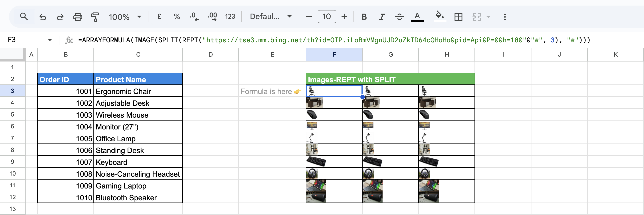The width and height of the screenshot is (644, 215).
Task: Click the laptop image in cell G11
Action: (373, 185)
